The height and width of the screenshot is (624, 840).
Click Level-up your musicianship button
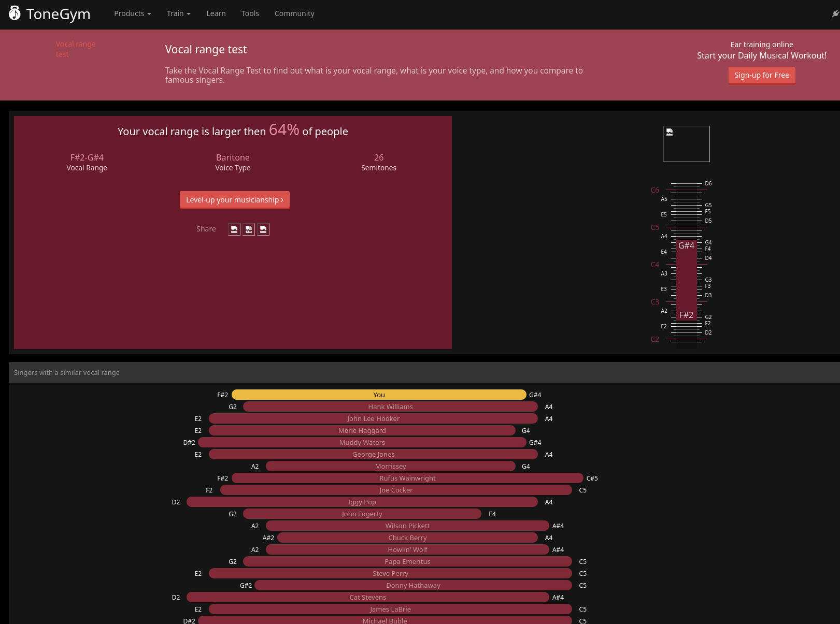coord(235,200)
